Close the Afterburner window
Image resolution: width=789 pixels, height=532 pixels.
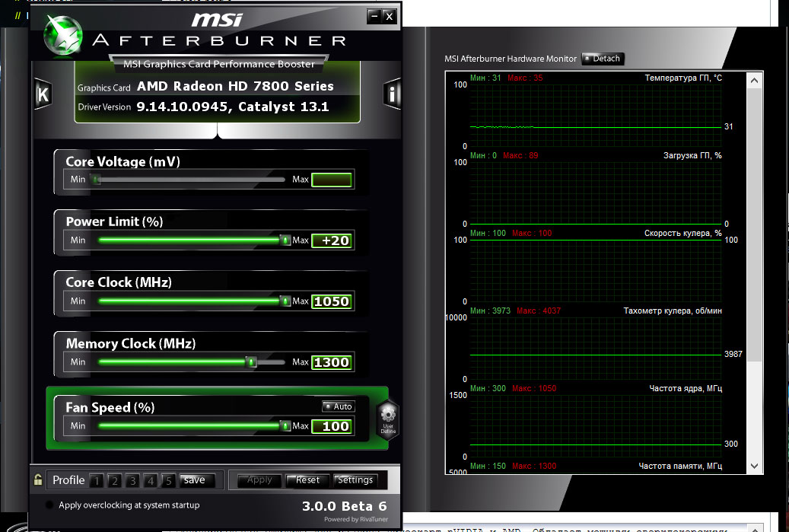click(x=389, y=17)
